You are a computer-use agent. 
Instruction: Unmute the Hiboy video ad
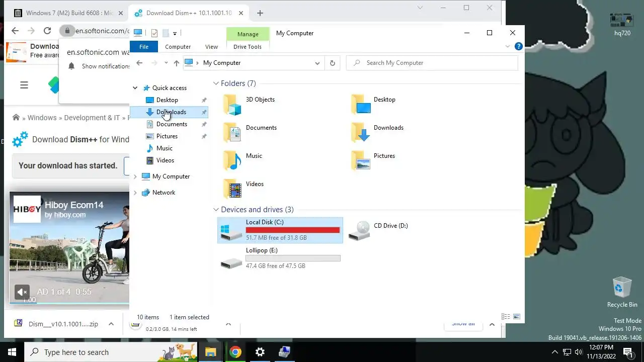click(x=22, y=292)
